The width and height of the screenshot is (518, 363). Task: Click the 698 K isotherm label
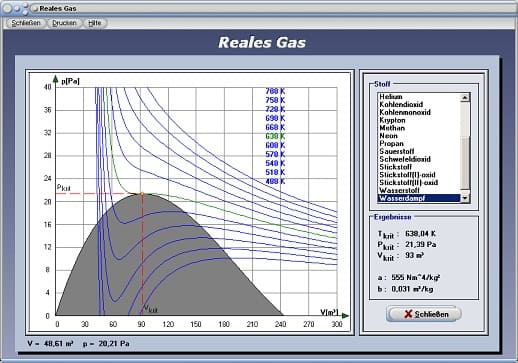pyautogui.click(x=275, y=118)
